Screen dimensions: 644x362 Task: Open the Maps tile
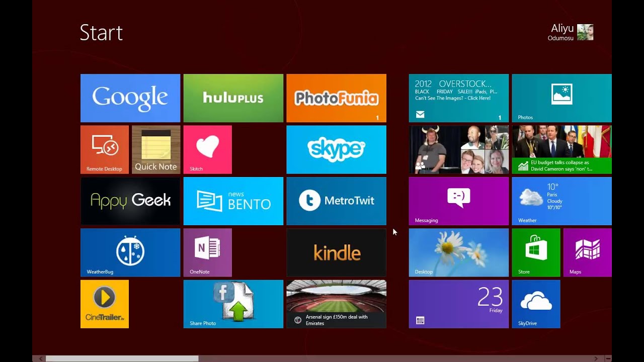[x=588, y=252]
